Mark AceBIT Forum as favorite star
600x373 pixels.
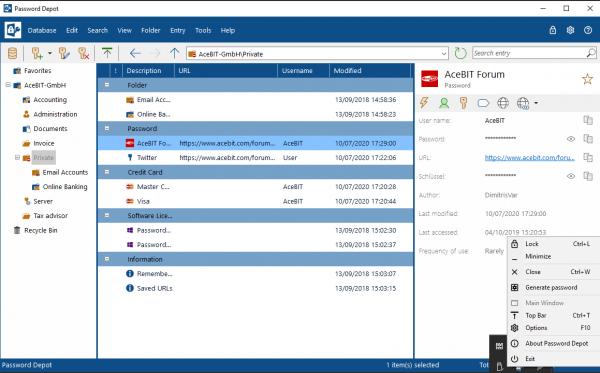587,79
